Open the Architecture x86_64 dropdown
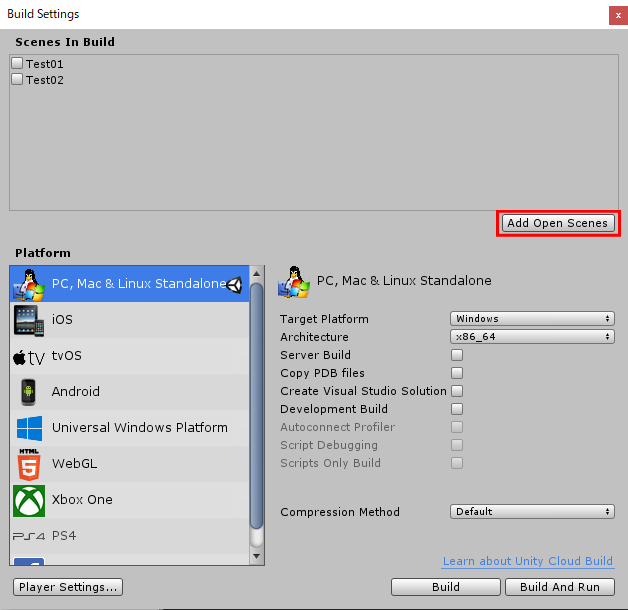This screenshot has width=628, height=610. (x=532, y=337)
